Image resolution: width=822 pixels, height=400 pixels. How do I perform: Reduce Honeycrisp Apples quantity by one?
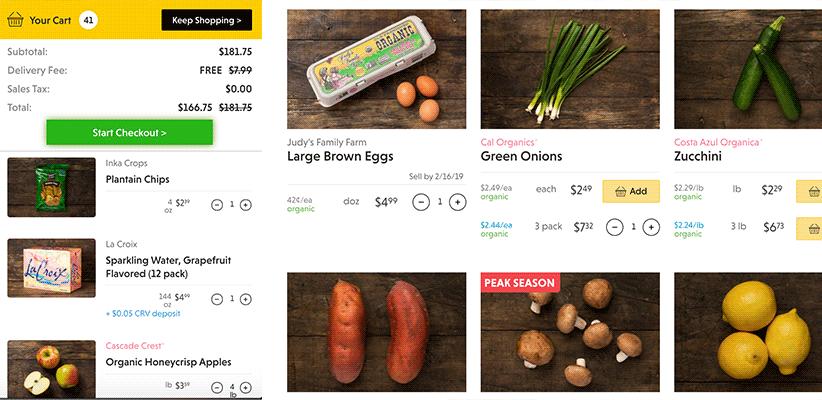tap(217, 387)
